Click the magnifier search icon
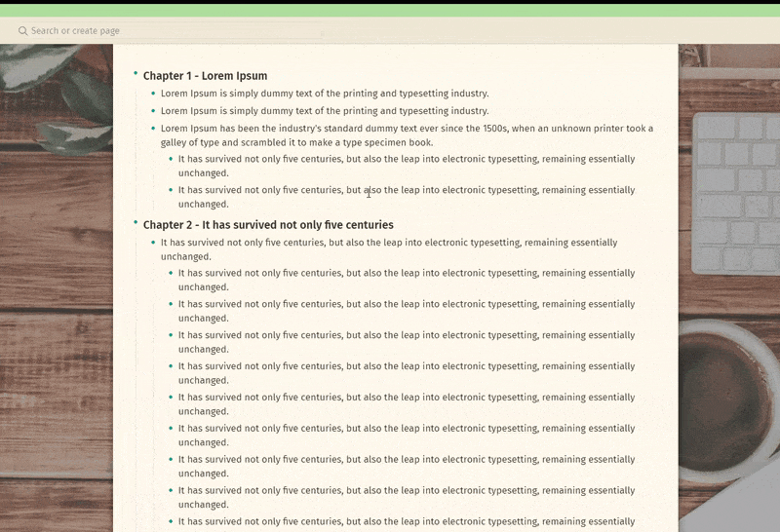The height and width of the screenshot is (532, 780). coord(22,31)
